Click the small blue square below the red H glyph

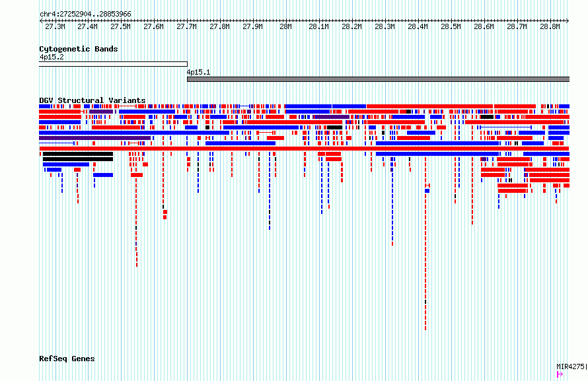(427, 191)
